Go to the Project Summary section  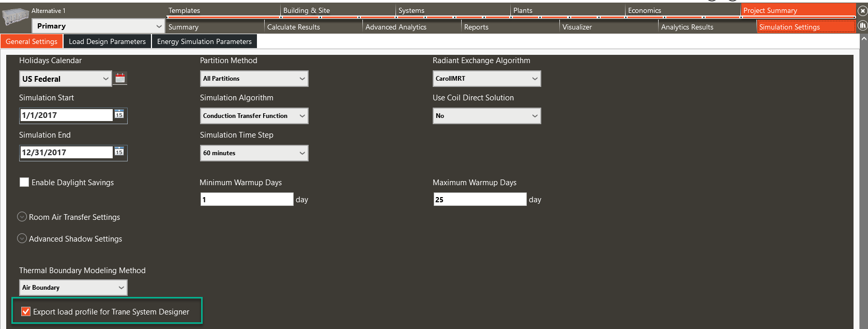point(798,10)
